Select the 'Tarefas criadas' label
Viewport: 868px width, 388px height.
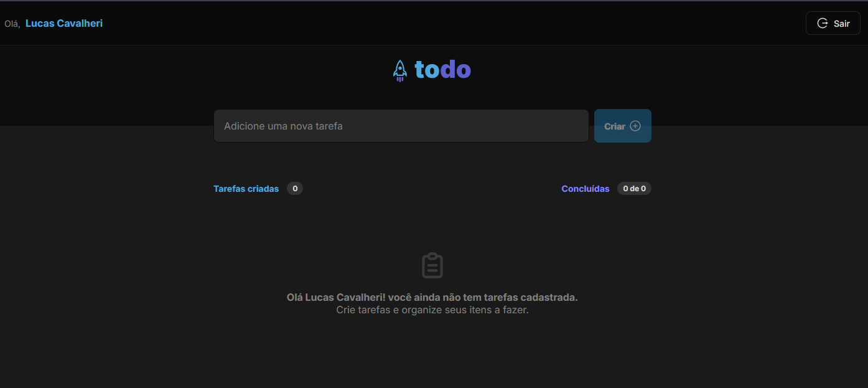click(x=246, y=189)
